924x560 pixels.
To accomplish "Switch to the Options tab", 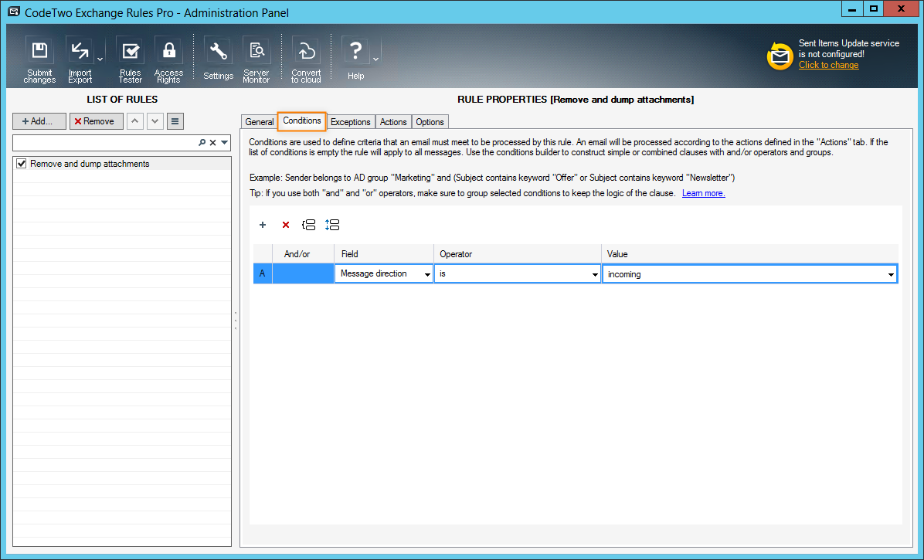I will click(430, 122).
